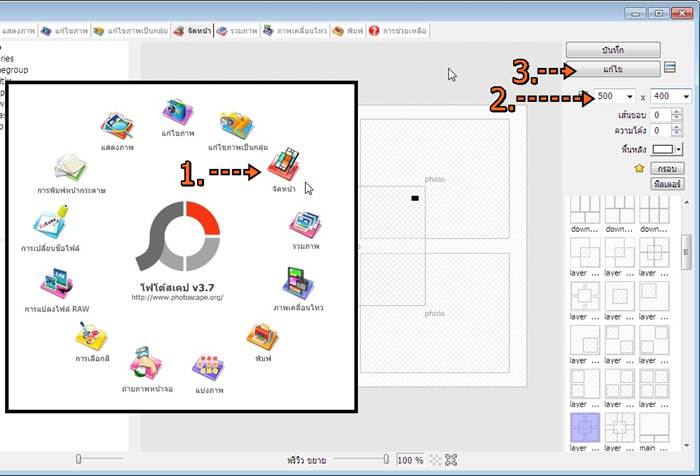Image resolution: width=700 pixels, height=476 pixels.
Task: Open the photoscape.org link
Action: (177, 297)
